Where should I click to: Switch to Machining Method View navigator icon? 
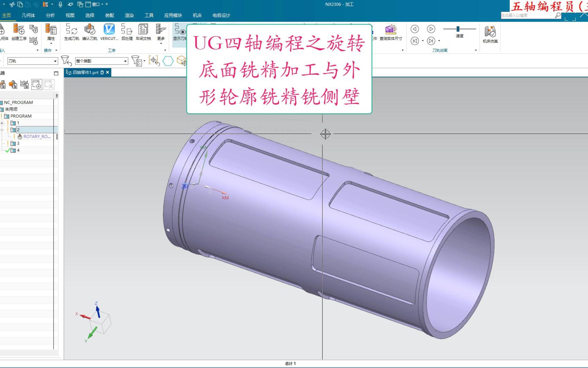pos(24,85)
